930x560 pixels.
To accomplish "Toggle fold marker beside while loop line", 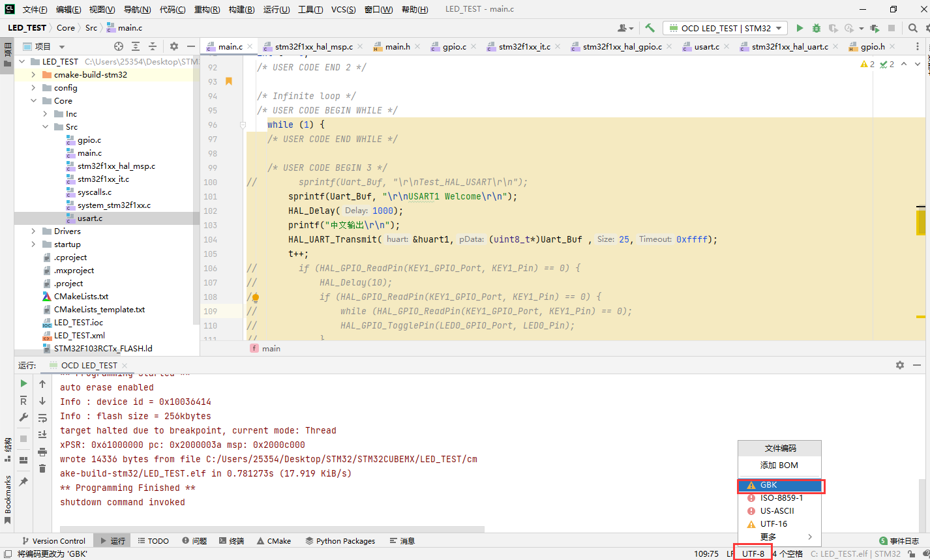I will click(x=243, y=125).
